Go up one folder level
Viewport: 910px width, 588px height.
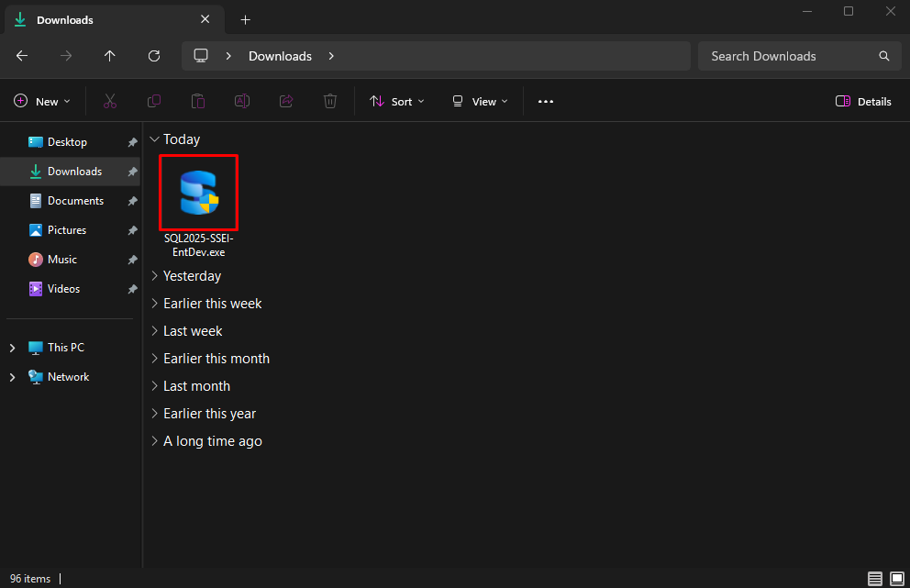110,56
